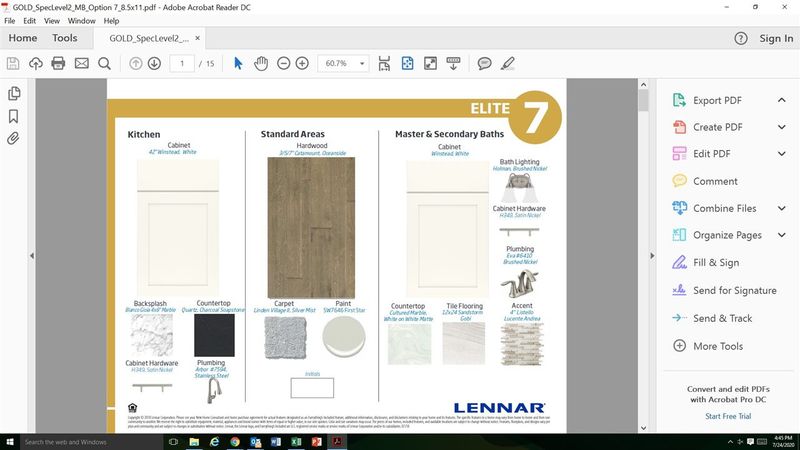The height and width of the screenshot is (450, 800).
Task: Click the Initials box in the document
Action: [x=312, y=388]
